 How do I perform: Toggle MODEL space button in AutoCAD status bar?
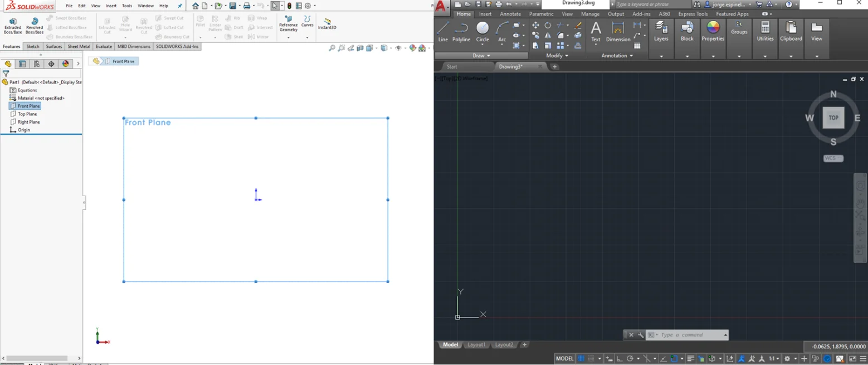565,358
